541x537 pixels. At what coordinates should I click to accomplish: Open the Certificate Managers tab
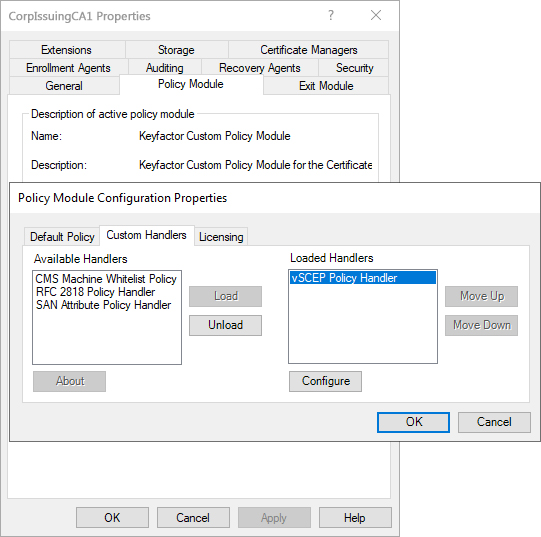point(308,50)
